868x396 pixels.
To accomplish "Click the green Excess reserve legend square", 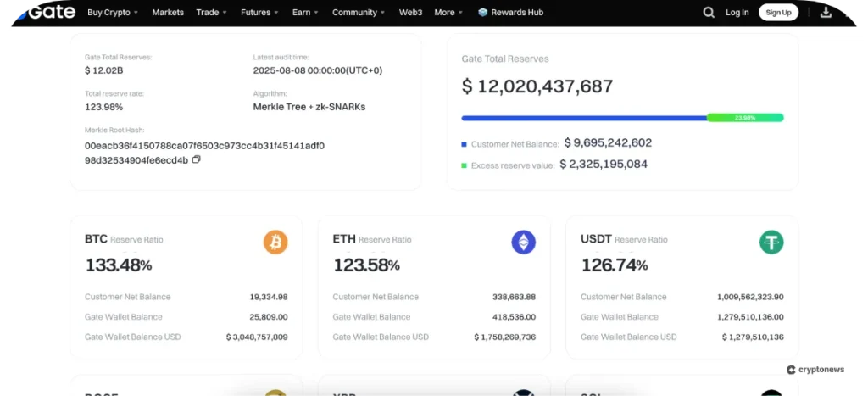I will [x=465, y=165].
